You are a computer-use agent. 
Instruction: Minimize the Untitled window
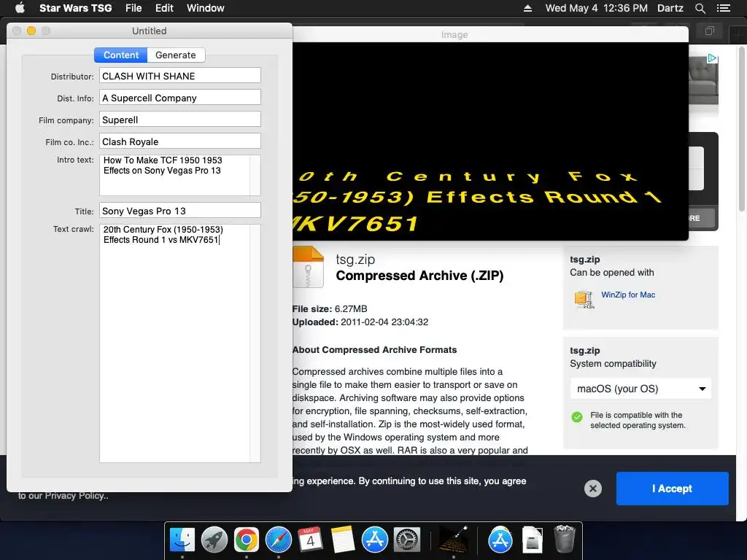coord(31,31)
